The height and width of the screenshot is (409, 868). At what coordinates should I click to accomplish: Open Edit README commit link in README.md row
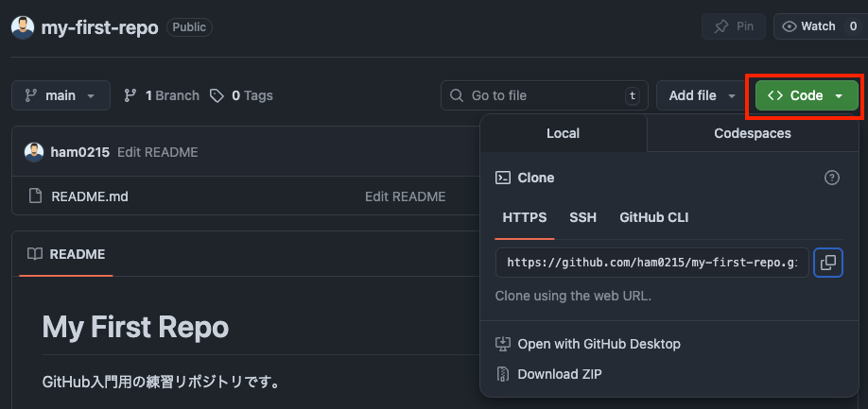pos(406,196)
